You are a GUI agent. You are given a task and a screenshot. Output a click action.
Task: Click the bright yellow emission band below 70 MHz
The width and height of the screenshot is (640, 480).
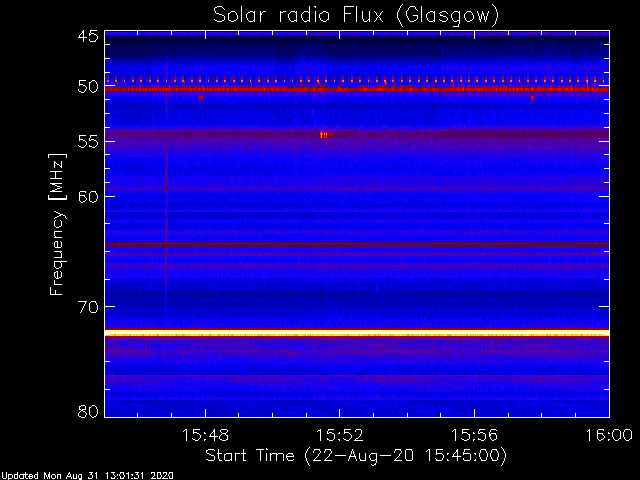[357, 333]
